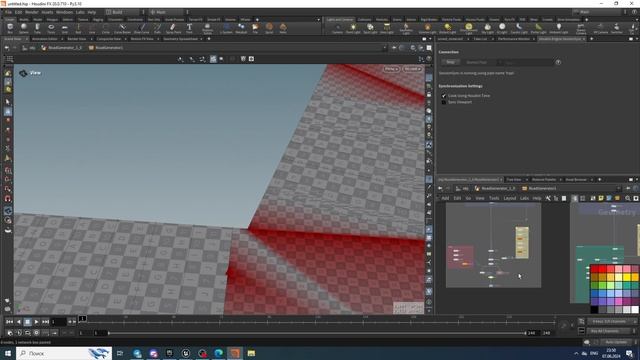The width and height of the screenshot is (640, 360).
Task: Pick the yellow color swatch
Action: pyautogui.click(x=626, y=277)
